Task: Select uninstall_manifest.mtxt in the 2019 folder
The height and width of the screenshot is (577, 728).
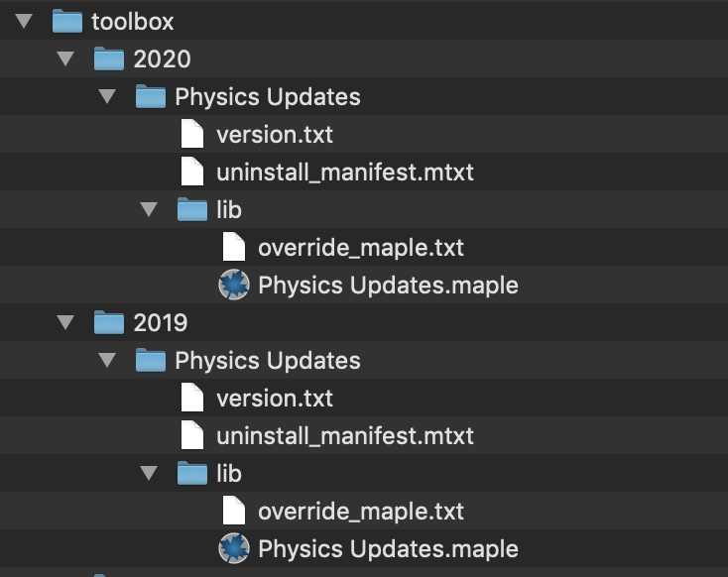Action: click(345, 436)
